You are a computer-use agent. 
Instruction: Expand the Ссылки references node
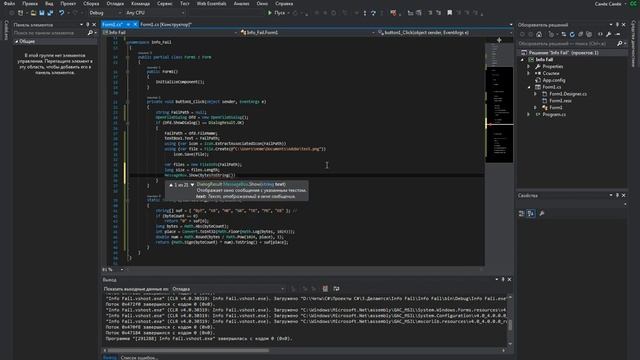coord(529,73)
